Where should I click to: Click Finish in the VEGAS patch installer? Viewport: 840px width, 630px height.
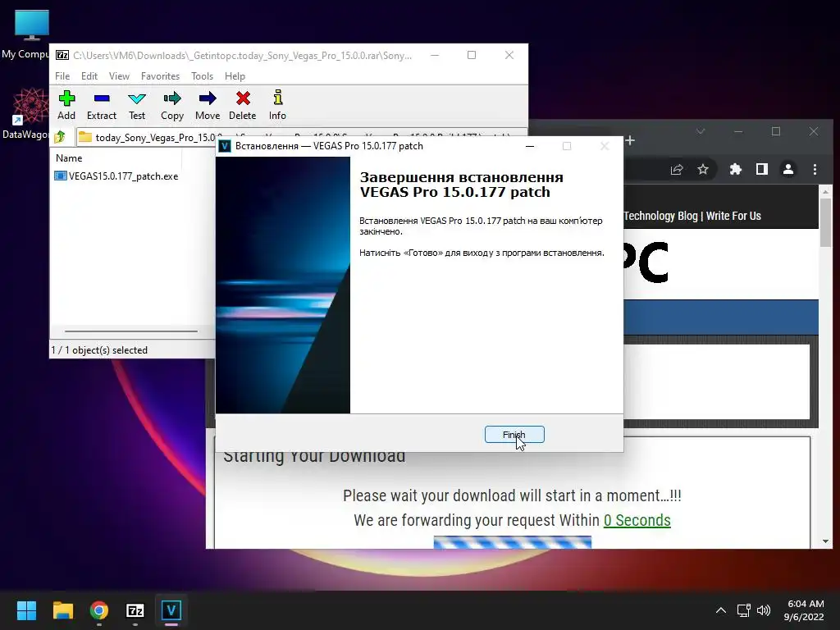click(x=514, y=435)
